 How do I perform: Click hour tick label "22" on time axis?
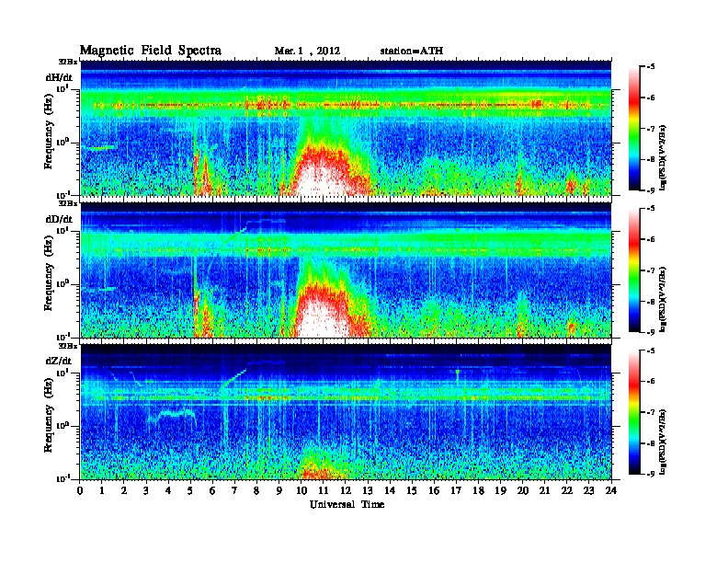pyautogui.click(x=567, y=491)
